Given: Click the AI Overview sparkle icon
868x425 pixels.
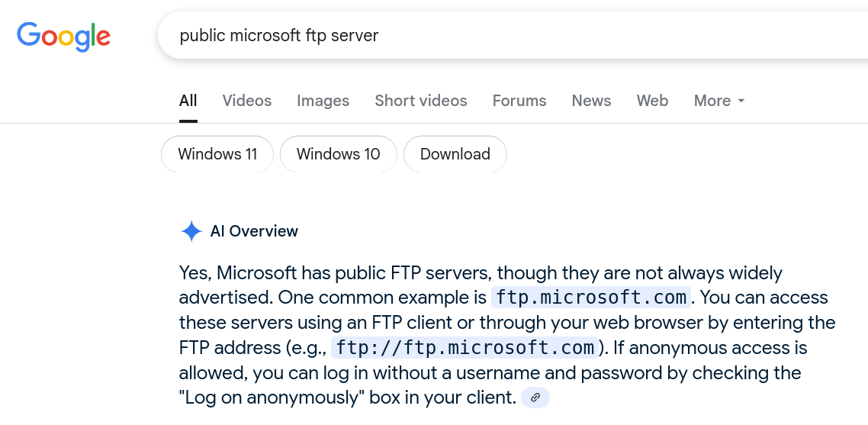Looking at the screenshot, I should 191,231.
